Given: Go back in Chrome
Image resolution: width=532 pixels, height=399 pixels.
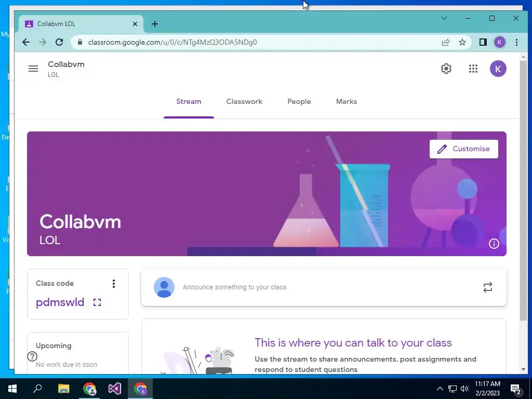Looking at the screenshot, I should (x=26, y=42).
